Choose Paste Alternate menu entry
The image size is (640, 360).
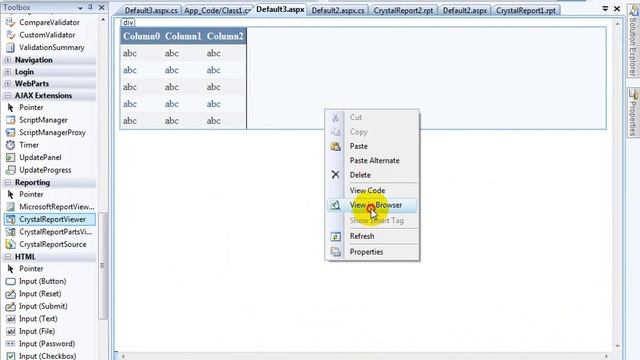pos(374,161)
